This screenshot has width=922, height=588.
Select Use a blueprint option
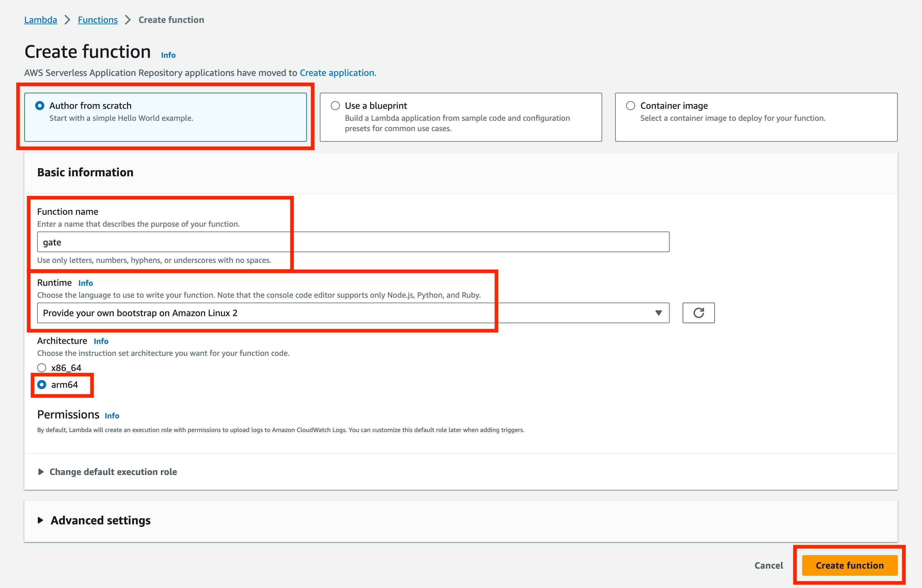(x=335, y=106)
